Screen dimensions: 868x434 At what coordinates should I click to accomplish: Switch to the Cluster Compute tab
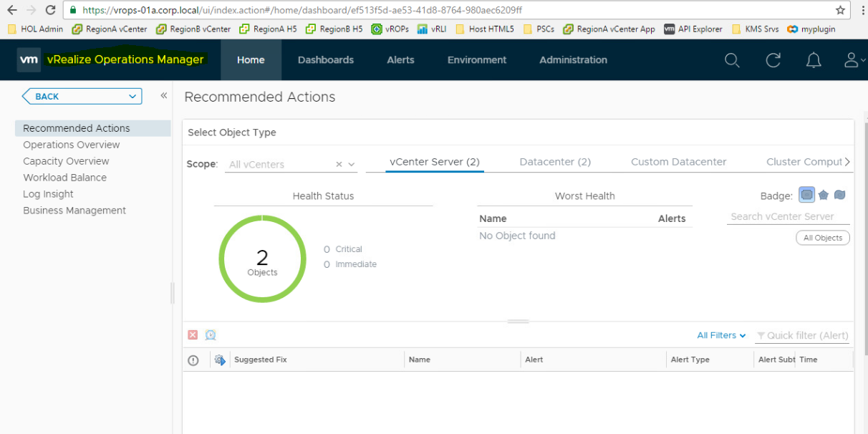[804, 162]
